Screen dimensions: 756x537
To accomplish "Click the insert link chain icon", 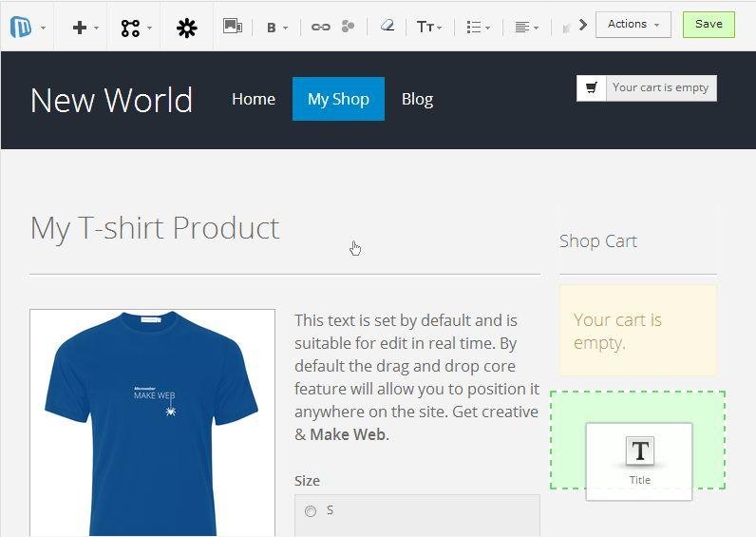I will coord(321,27).
